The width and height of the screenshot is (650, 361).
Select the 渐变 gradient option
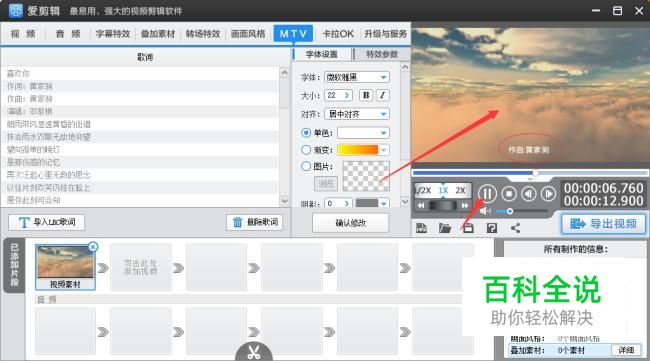(306, 150)
